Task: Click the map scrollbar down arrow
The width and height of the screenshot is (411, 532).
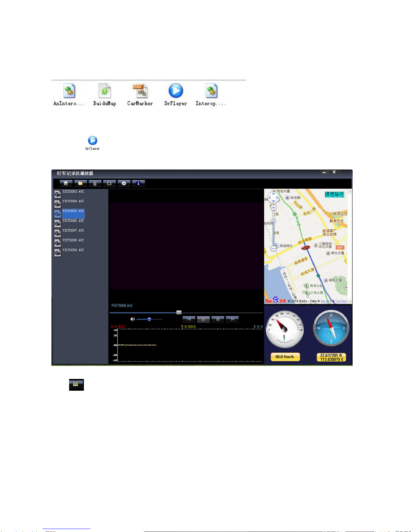Action: pyautogui.click(x=350, y=301)
